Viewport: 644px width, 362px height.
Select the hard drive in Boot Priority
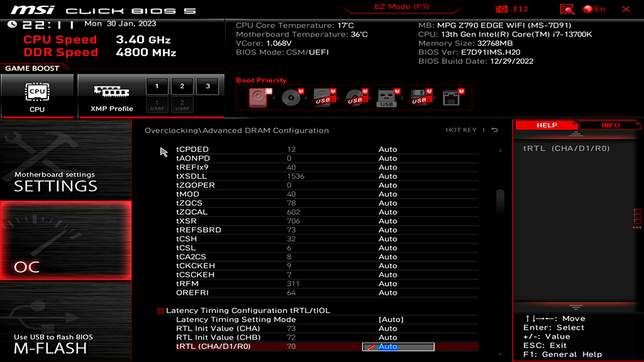pyautogui.click(x=259, y=97)
